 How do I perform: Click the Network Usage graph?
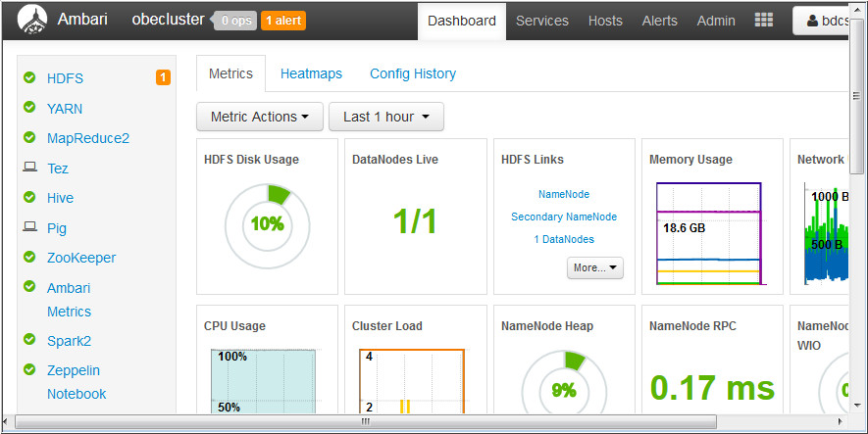826,234
